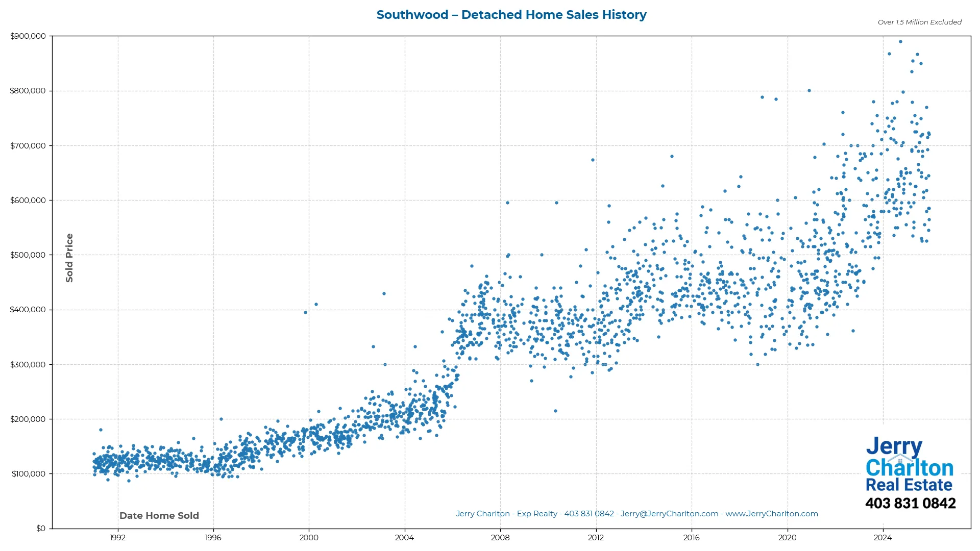Select the 2016 label on the x-axis
The width and height of the screenshot is (980, 551).
[692, 538]
